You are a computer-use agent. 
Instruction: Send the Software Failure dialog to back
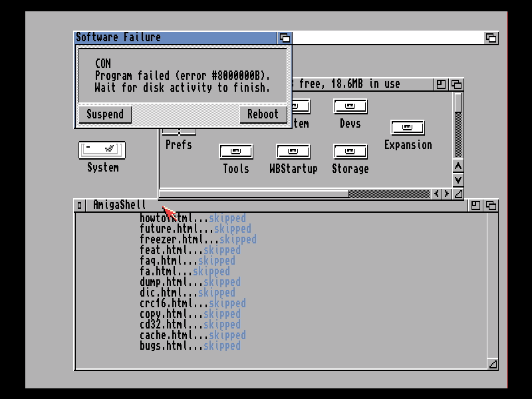285,38
